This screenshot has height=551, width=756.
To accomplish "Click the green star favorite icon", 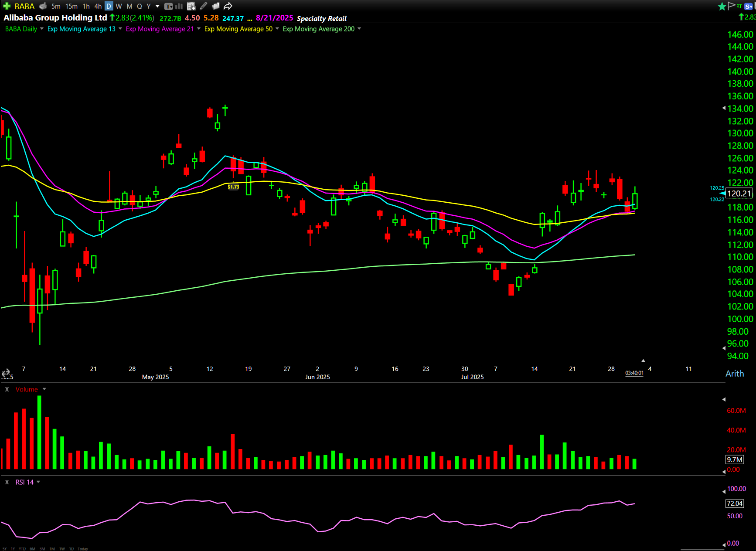I will click(722, 6).
